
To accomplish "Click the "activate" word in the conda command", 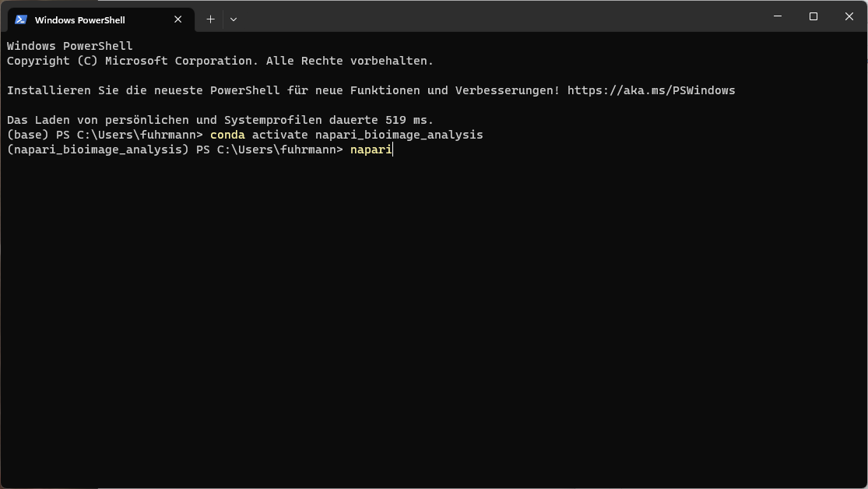I will (280, 135).
